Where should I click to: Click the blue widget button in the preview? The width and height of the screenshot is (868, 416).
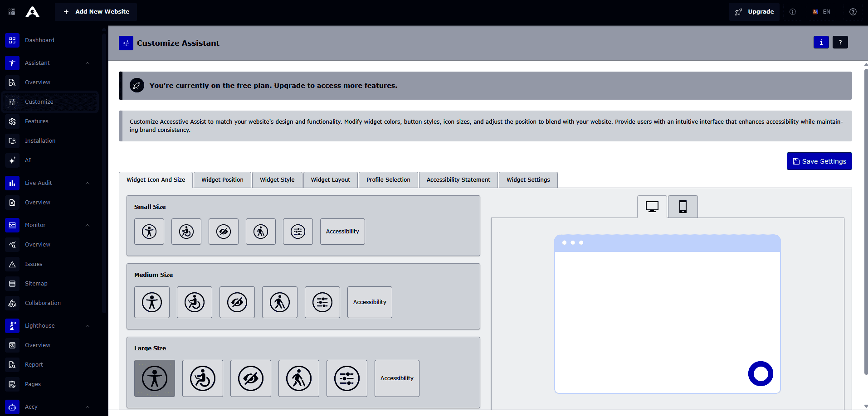[761, 373]
